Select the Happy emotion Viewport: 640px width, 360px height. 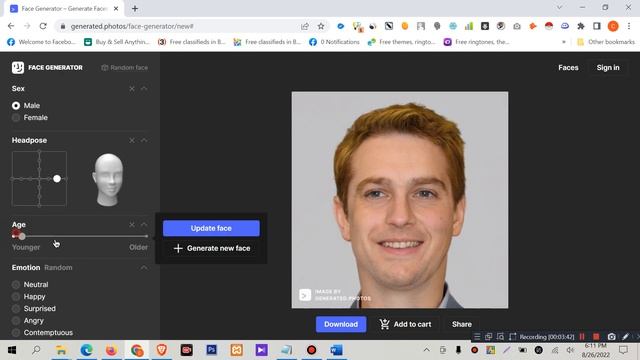point(16,297)
